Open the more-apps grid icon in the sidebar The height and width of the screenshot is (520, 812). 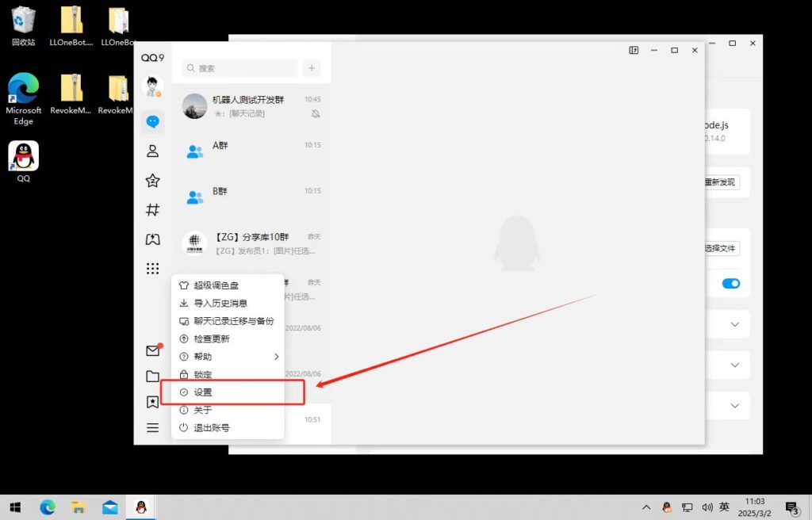coord(152,268)
